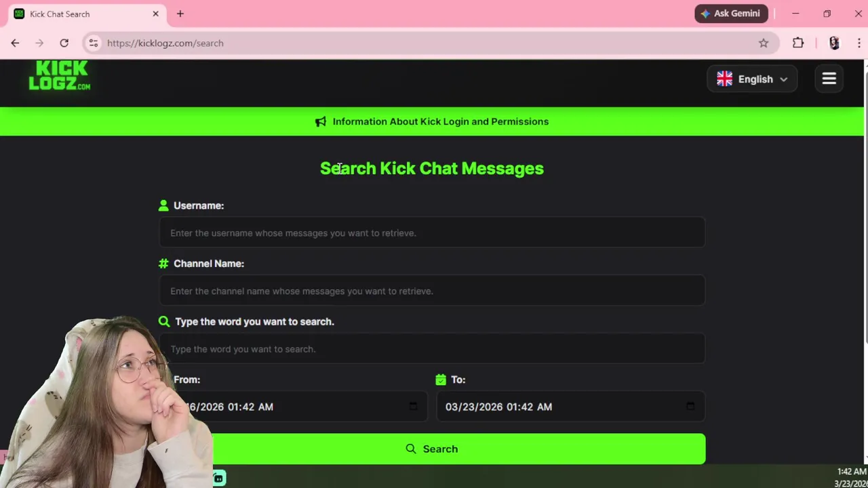
Task: Click the hash icon beside Channel Name
Action: [163, 264]
